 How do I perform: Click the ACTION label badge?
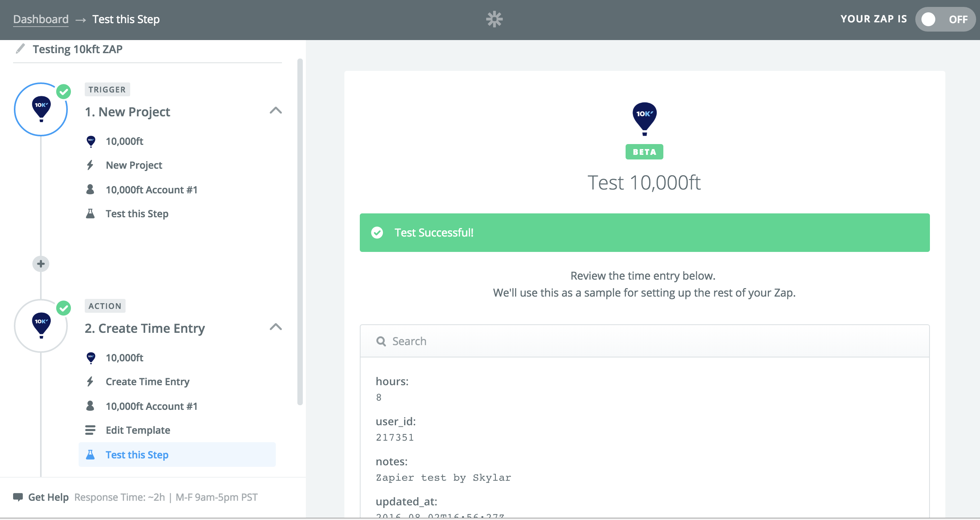click(105, 306)
